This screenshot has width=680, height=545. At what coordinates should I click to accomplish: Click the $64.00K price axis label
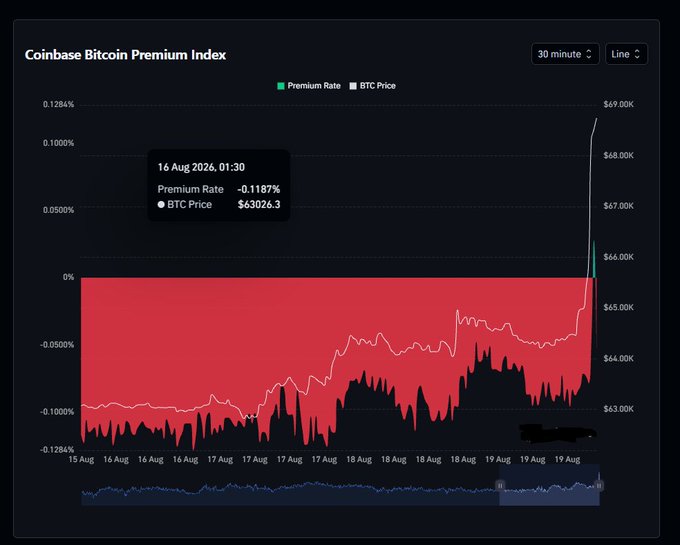pos(618,359)
